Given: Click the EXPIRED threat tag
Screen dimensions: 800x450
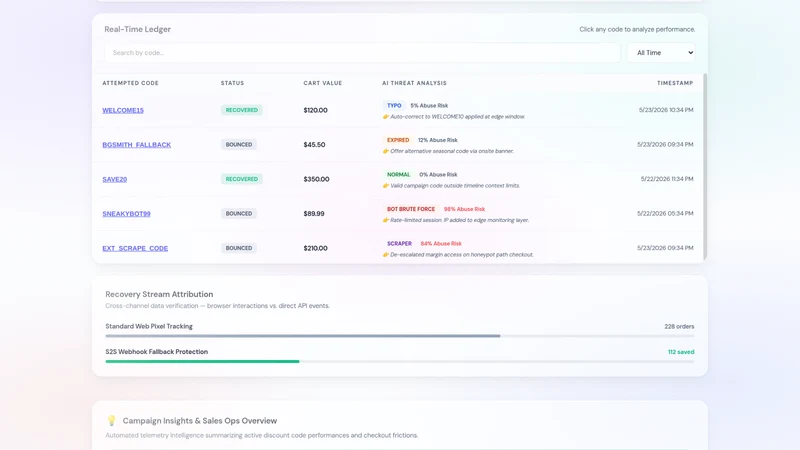Looking at the screenshot, I should (x=398, y=140).
